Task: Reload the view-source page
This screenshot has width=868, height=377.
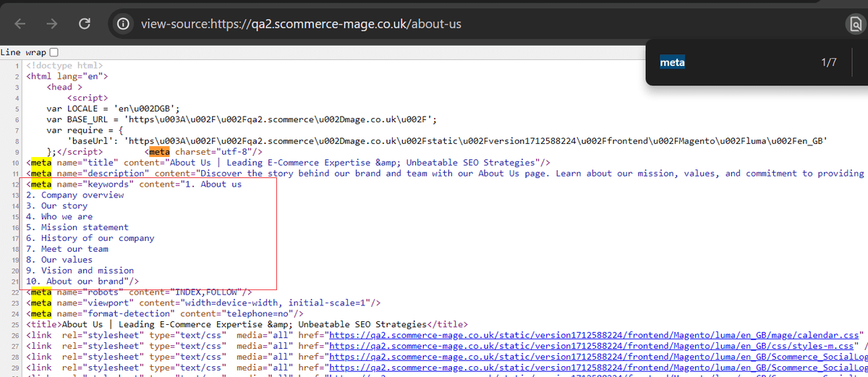Action: [85, 24]
